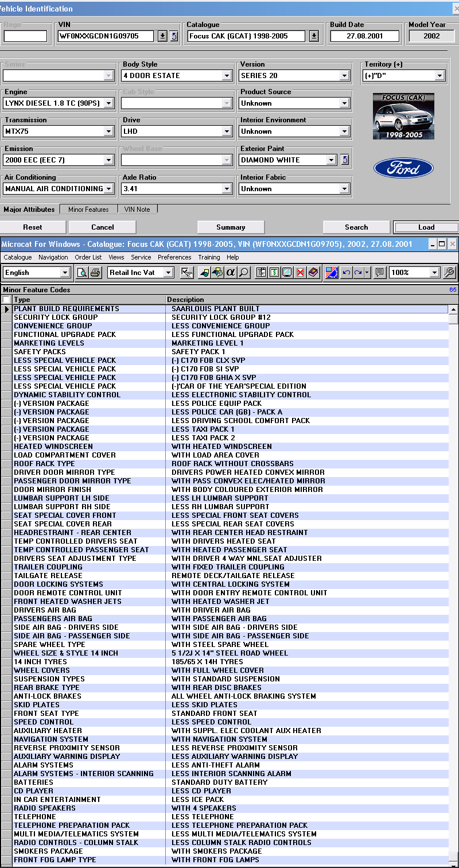This screenshot has height=868, width=459.
Task: Expand the Exterior Paint dropdown
Action: (x=331, y=160)
